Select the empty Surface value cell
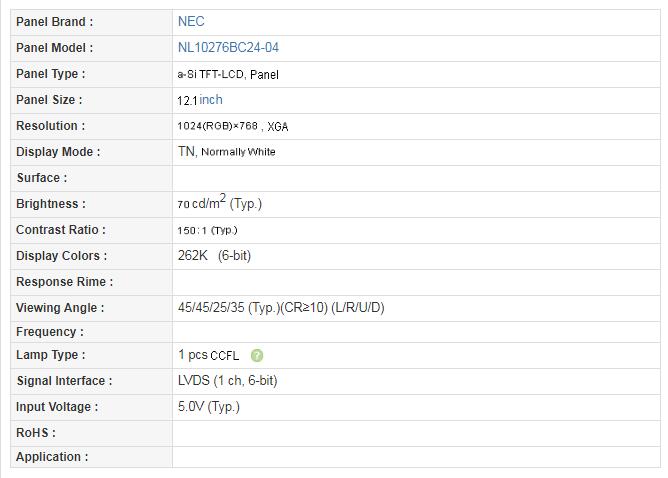Screen dimensions: 668x478 point(416,178)
